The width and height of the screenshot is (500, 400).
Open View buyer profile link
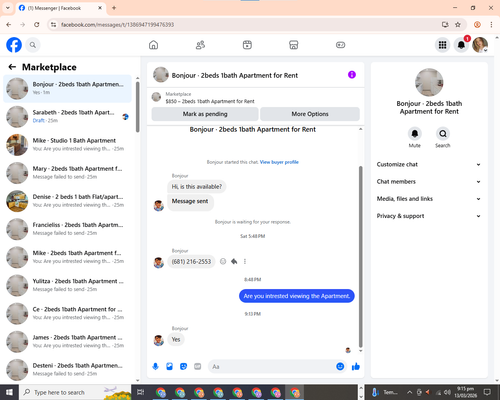pos(279,162)
